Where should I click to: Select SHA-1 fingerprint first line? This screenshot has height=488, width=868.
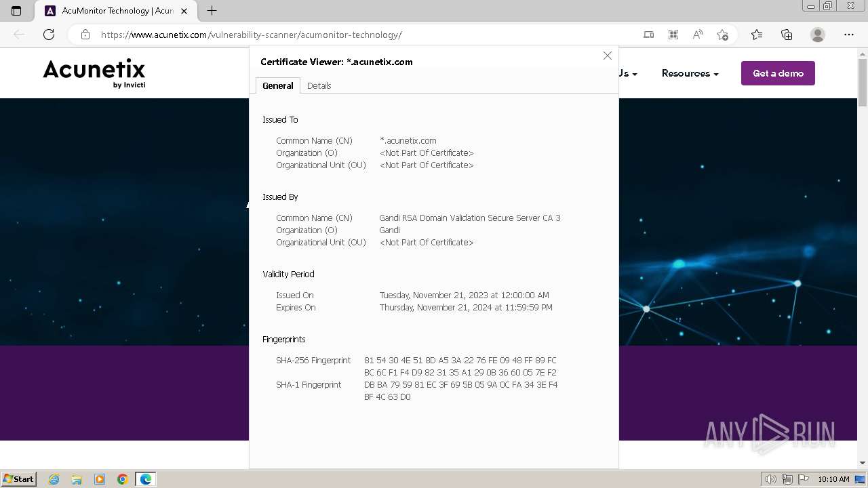point(460,385)
